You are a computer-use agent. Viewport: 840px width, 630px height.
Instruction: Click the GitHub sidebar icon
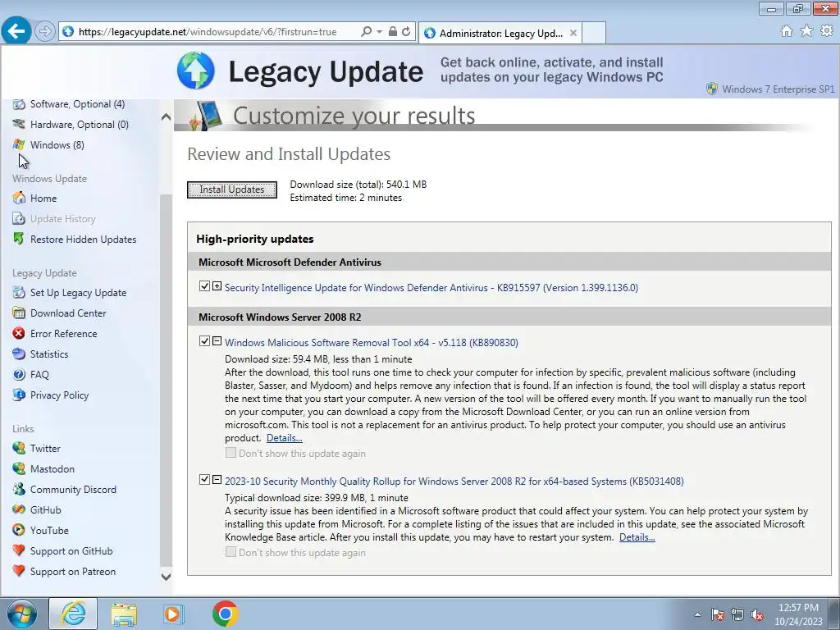click(19, 510)
